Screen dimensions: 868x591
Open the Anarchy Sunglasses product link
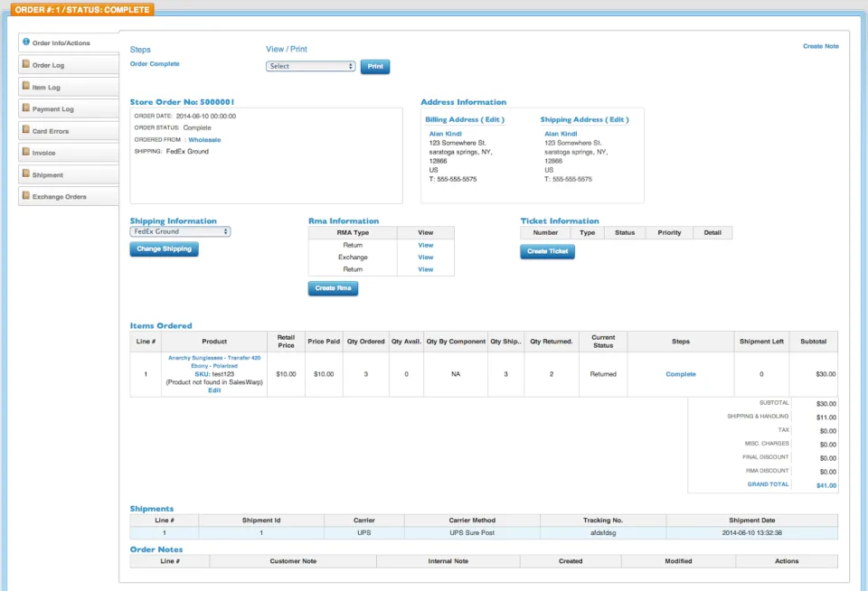(214, 361)
